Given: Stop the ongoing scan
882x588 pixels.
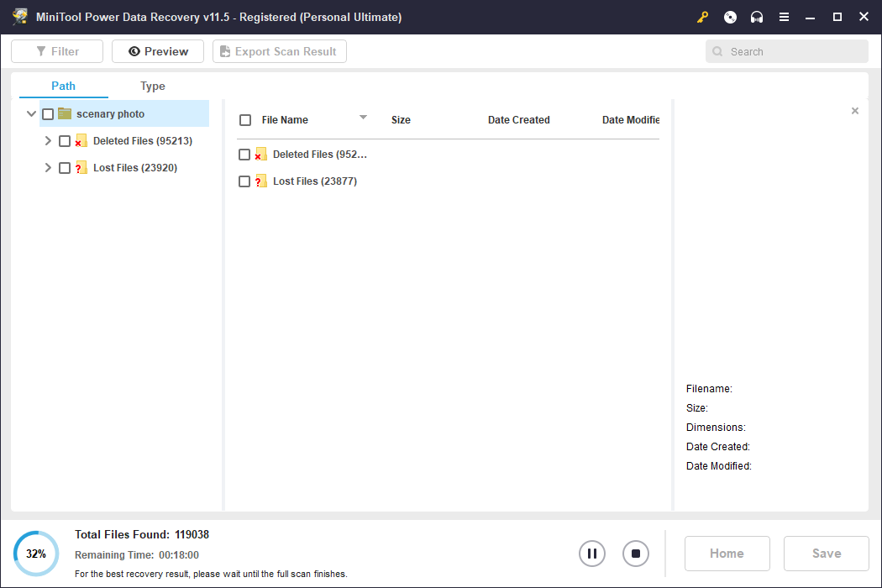Looking at the screenshot, I should click(636, 554).
